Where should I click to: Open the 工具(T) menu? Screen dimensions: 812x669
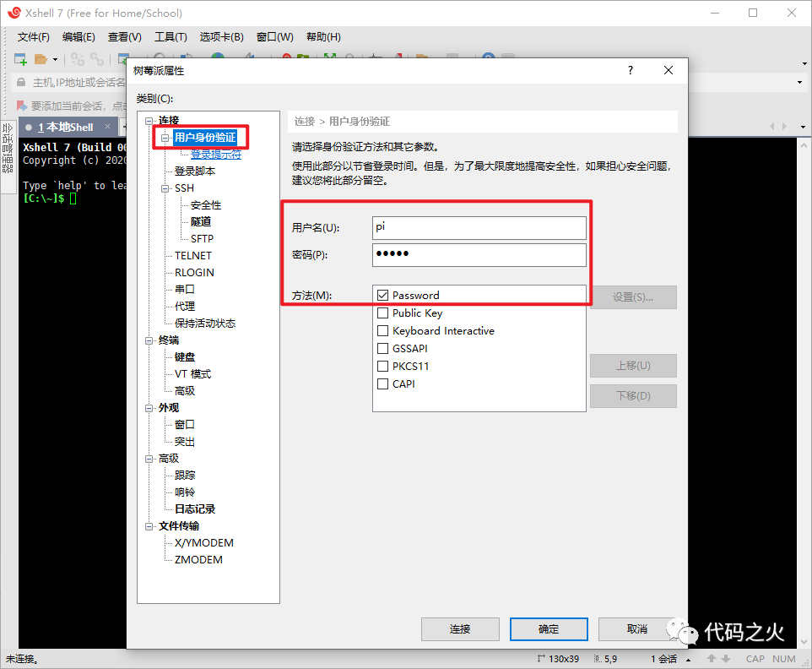pos(171,37)
